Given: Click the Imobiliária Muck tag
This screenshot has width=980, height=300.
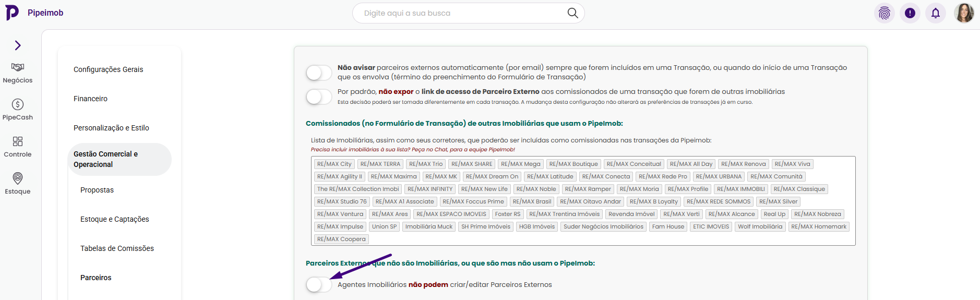Looking at the screenshot, I should (429, 226).
